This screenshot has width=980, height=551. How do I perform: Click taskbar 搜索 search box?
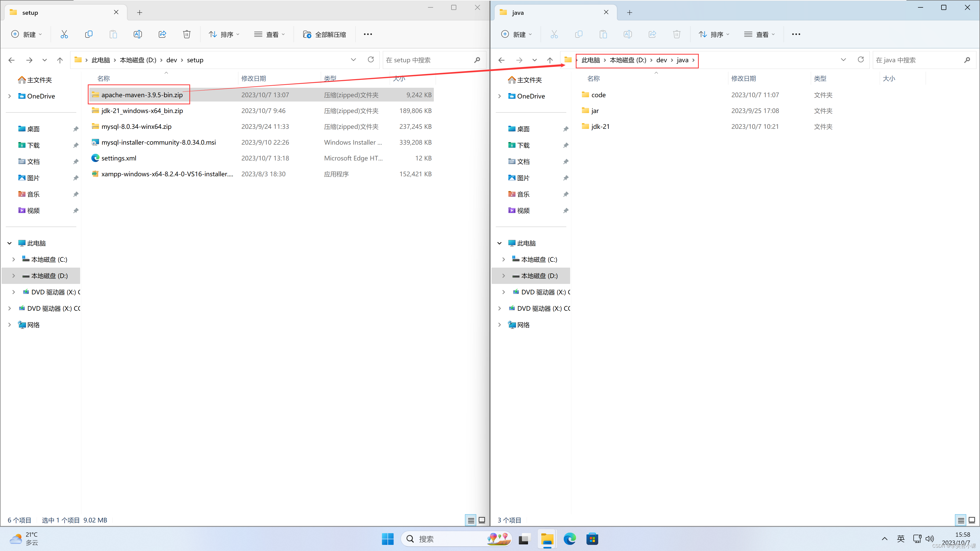tap(456, 539)
